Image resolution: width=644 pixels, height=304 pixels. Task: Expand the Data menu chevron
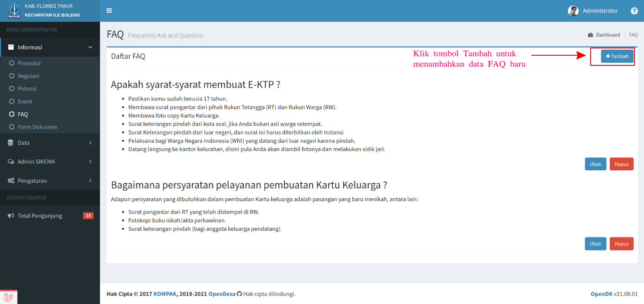coord(90,142)
